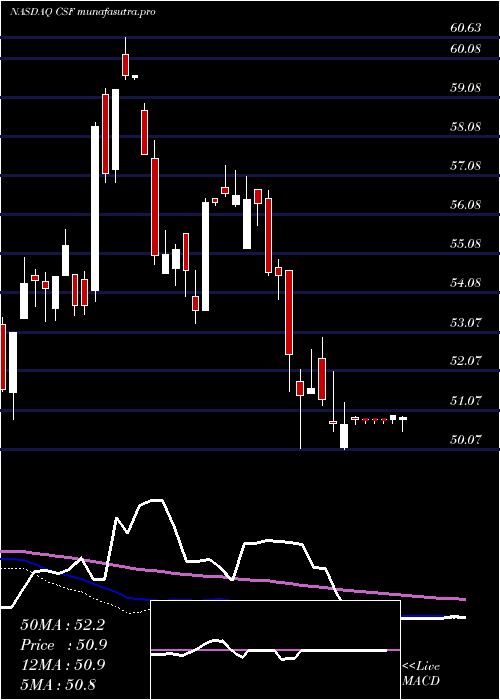
Task: Click the <<Live MACD label
Action: pos(421,673)
